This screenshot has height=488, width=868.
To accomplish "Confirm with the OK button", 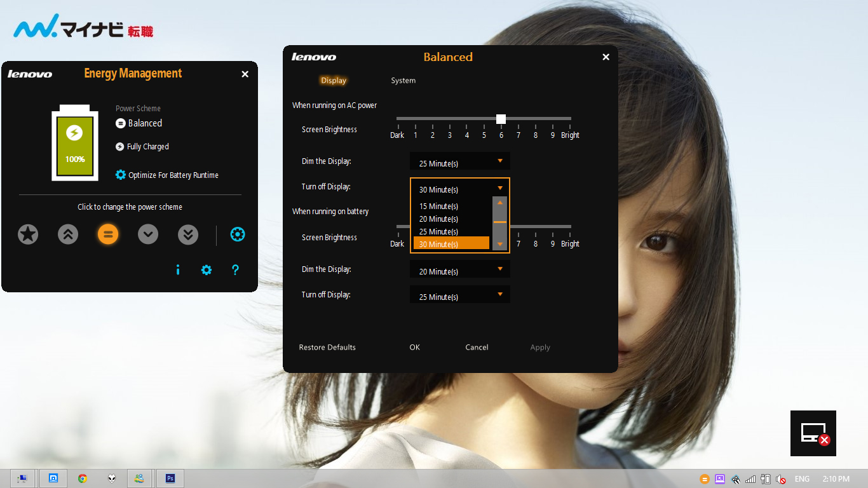I will (x=415, y=348).
